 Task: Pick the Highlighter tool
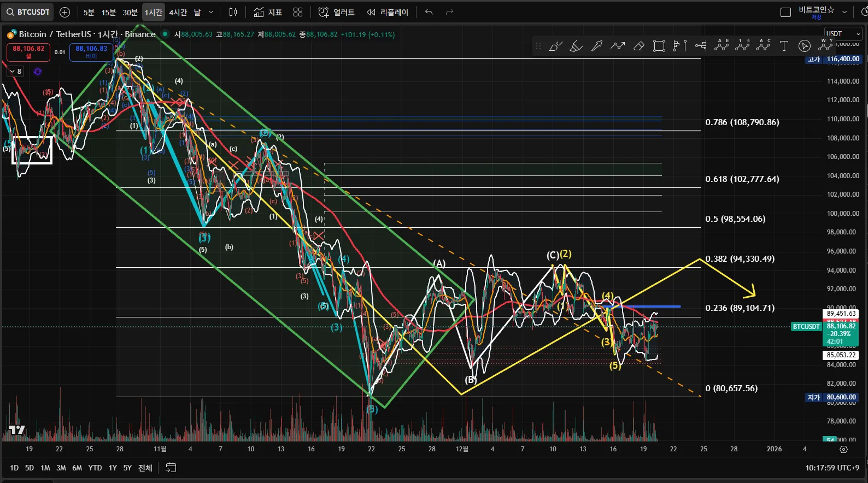pyautogui.click(x=576, y=46)
